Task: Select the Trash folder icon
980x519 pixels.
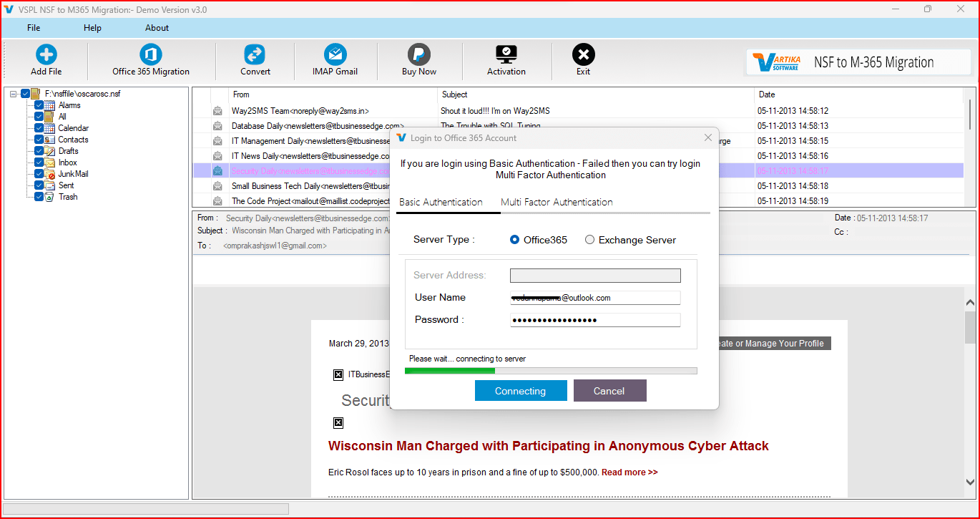Action: tap(49, 197)
